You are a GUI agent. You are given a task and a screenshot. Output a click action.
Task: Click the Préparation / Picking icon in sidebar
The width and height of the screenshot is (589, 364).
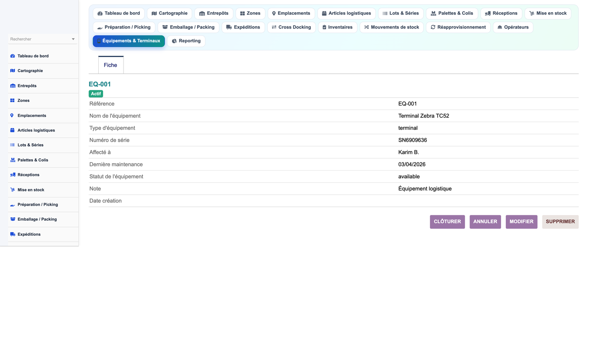click(x=13, y=205)
